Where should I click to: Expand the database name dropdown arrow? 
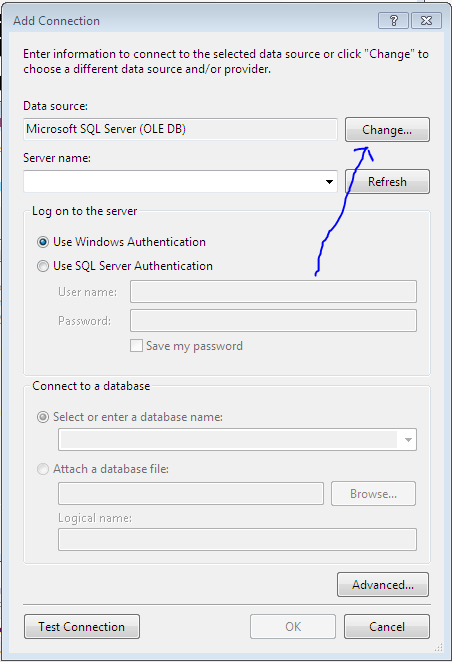(408, 440)
